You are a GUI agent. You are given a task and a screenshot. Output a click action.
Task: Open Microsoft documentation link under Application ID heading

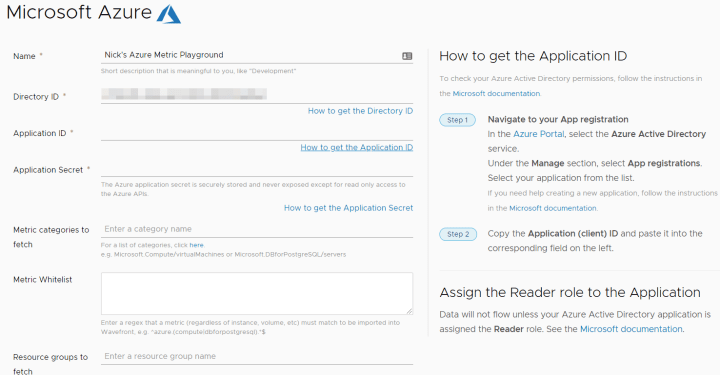coord(496,94)
